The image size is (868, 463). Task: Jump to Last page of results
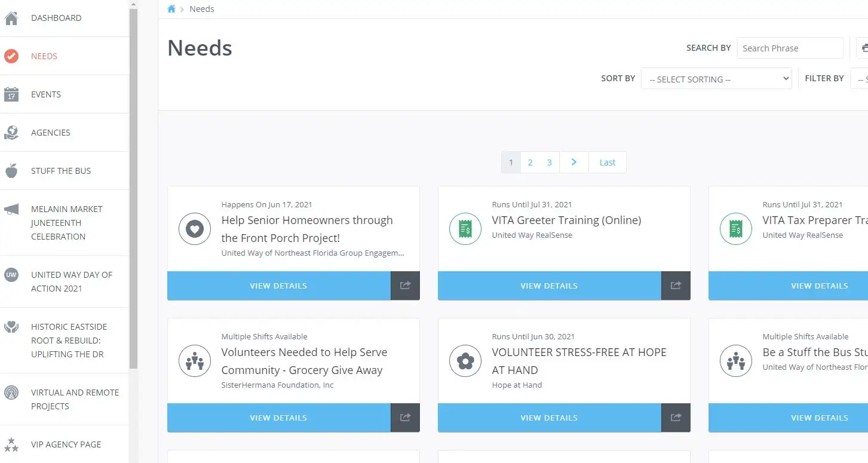point(608,162)
